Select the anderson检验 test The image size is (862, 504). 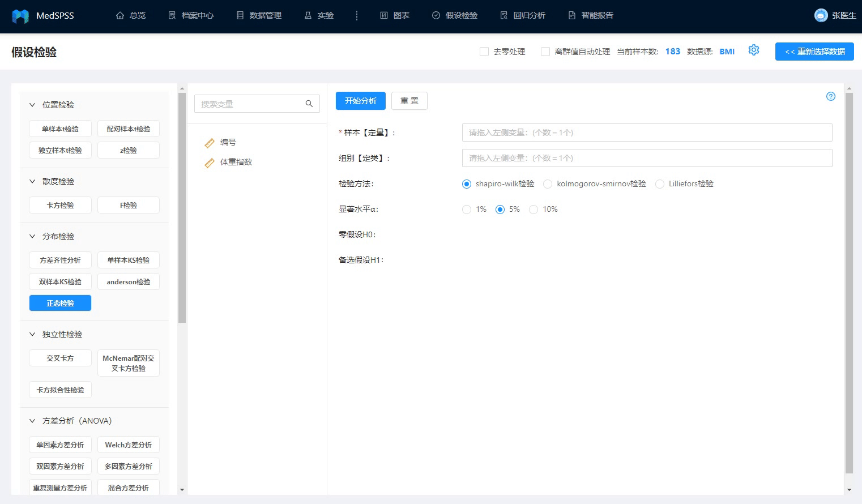[129, 281]
